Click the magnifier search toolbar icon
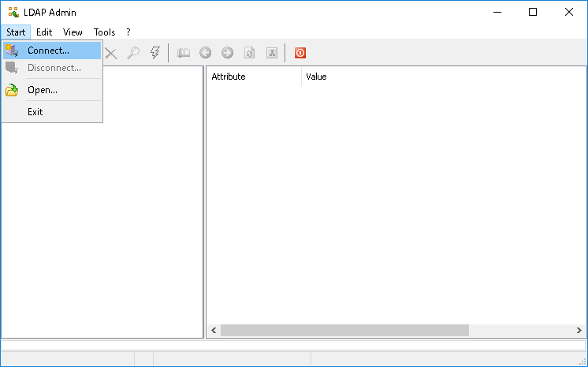 point(133,53)
